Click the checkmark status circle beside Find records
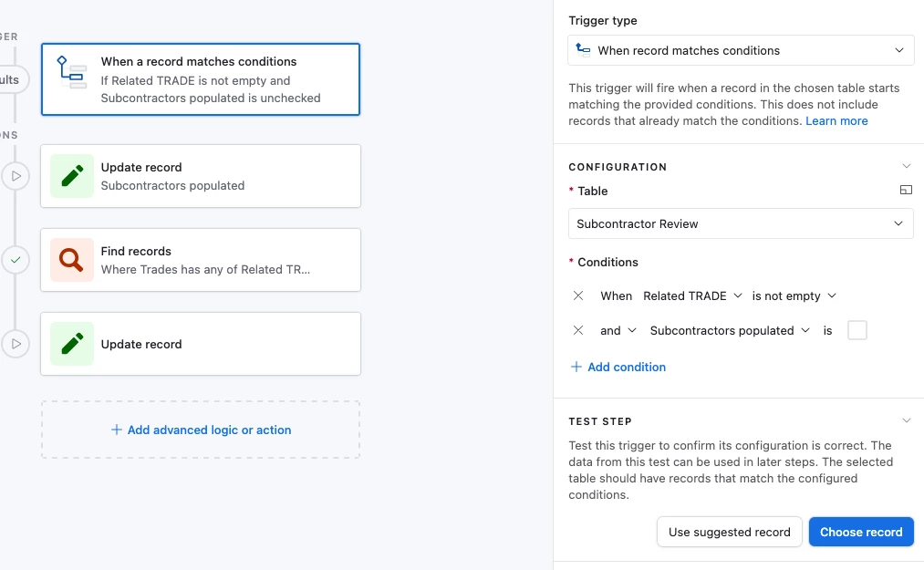 pos(16,260)
